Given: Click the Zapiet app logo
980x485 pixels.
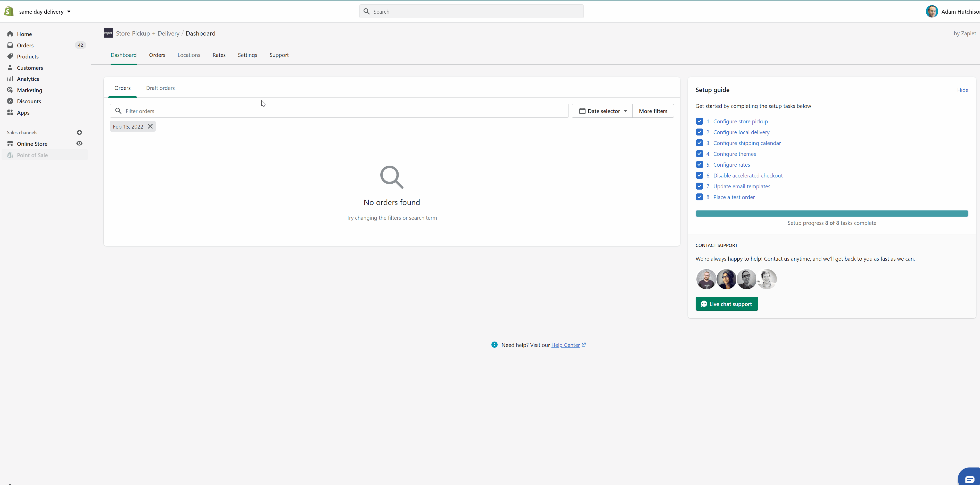Looking at the screenshot, I should click(108, 33).
